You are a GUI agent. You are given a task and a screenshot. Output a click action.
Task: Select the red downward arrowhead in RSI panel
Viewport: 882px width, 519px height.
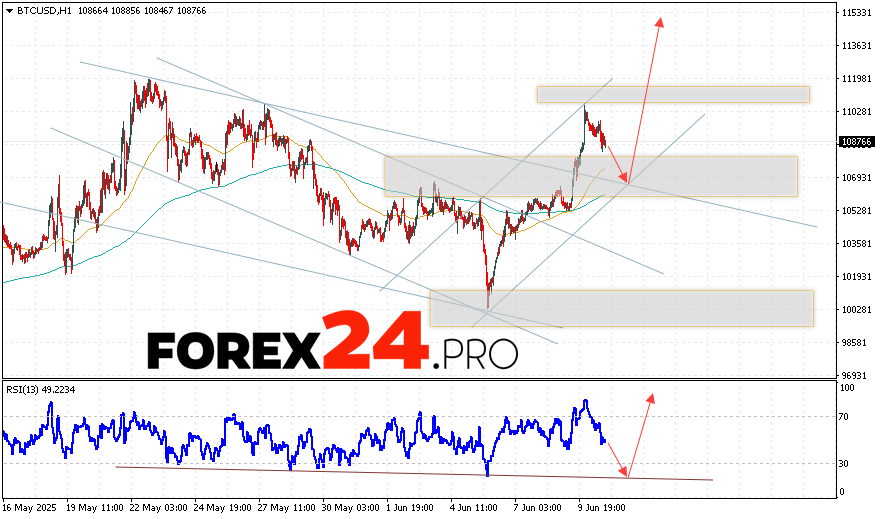tap(625, 472)
